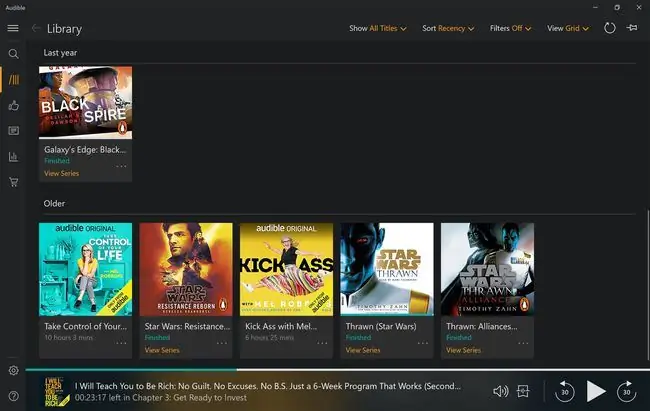The height and width of the screenshot is (411, 650).
Task: Open the hamburger navigation menu
Action: (13, 28)
